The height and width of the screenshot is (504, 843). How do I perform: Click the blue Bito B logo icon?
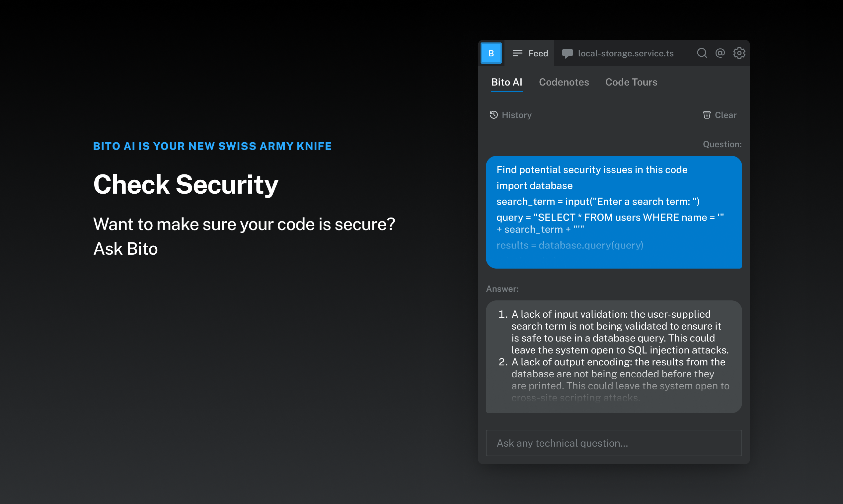coord(491,53)
